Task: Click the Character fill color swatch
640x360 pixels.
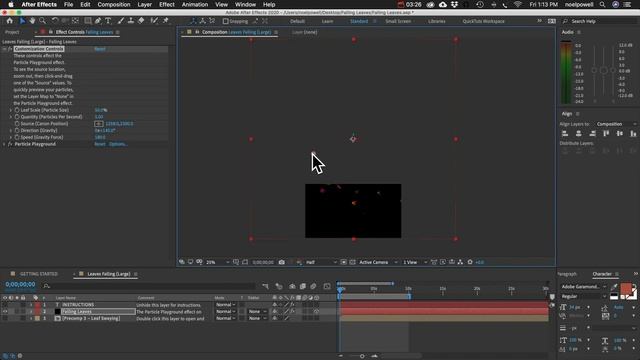Action: click(x=625, y=289)
